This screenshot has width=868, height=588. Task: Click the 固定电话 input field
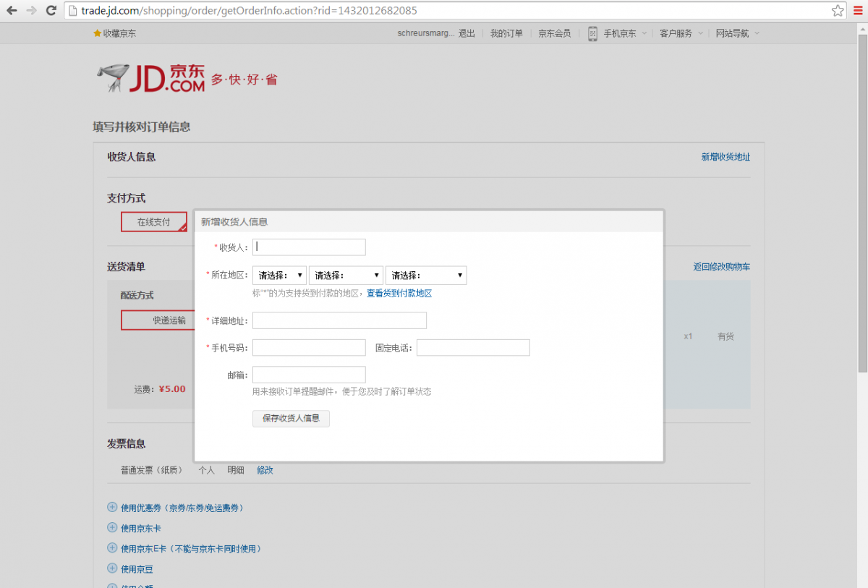click(473, 348)
